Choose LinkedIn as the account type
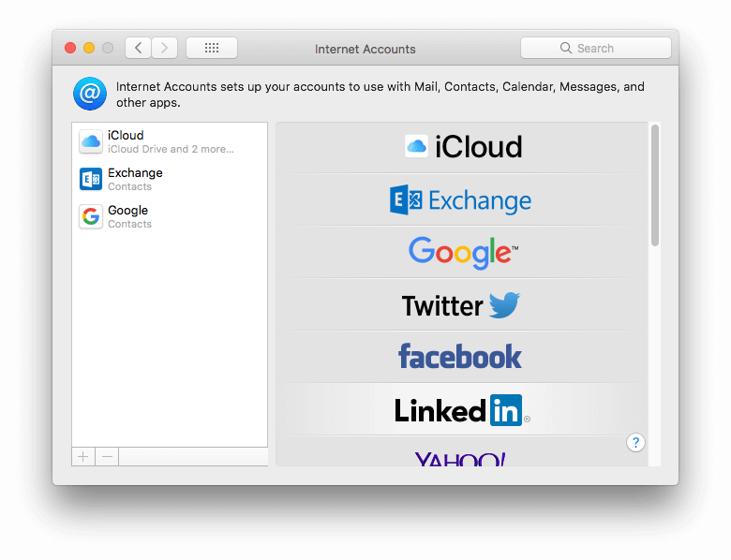The height and width of the screenshot is (560, 731). point(462,409)
